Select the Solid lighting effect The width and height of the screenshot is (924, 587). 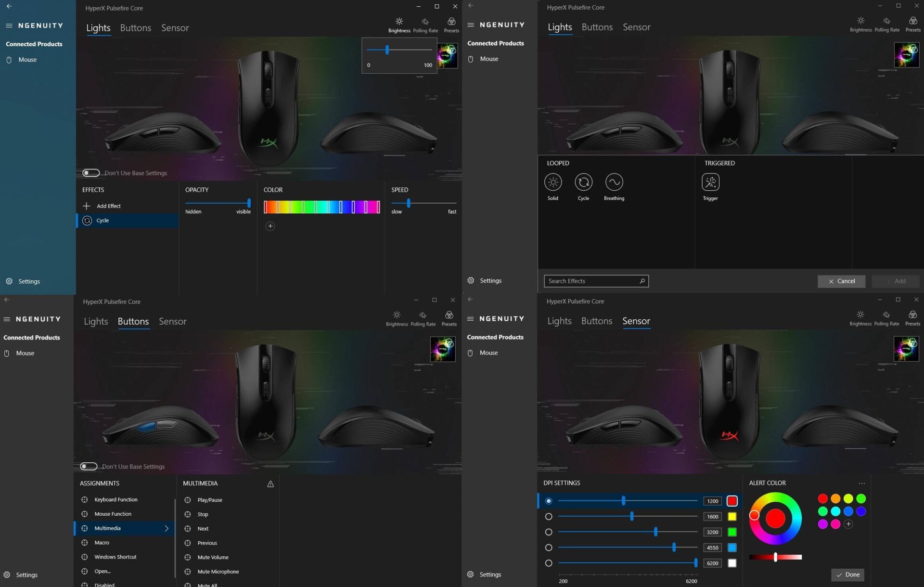[552, 183]
